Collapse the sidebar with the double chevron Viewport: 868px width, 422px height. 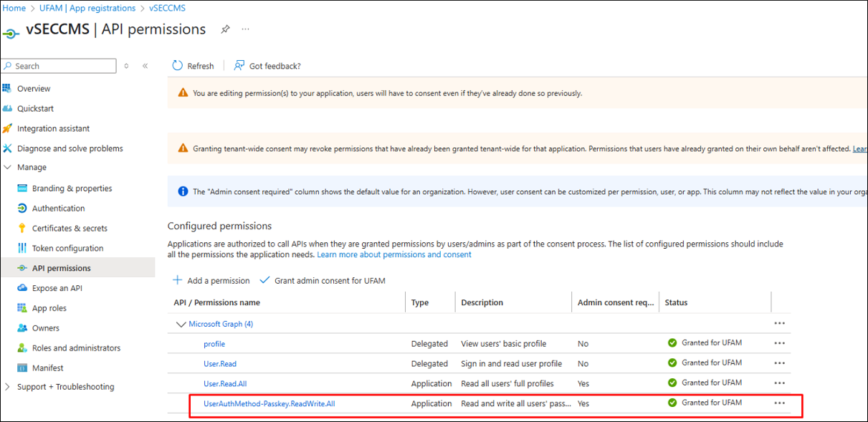(145, 66)
